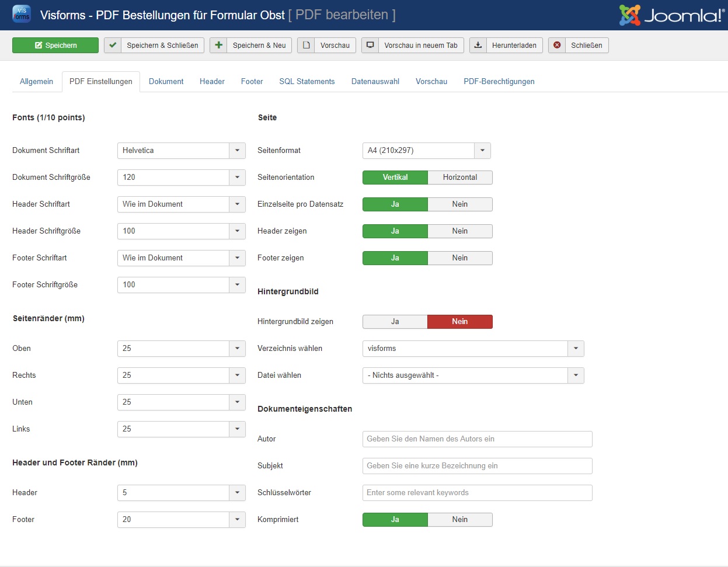Open the Dokument Schriftart dropdown

pos(237,151)
